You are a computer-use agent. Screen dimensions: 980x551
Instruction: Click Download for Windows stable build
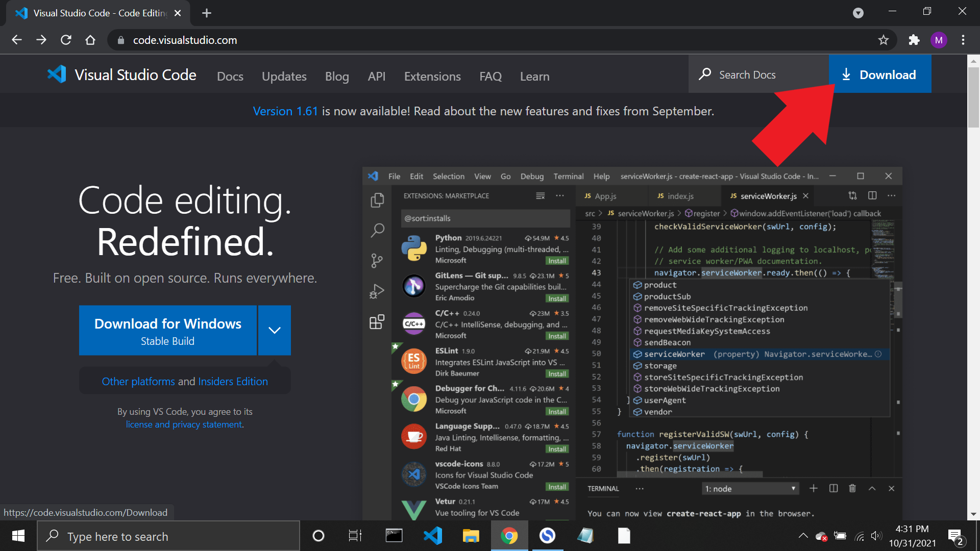pyautogui.click(x=167, y=330)
